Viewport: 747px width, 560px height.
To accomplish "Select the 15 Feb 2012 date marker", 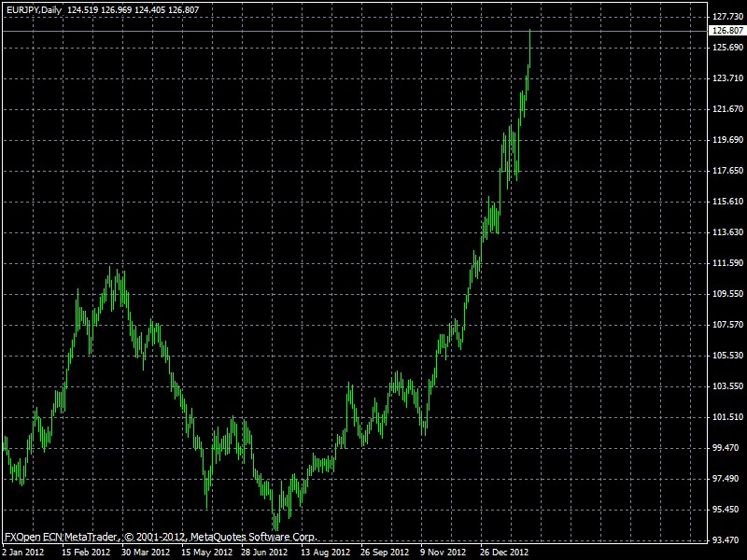I will coord(88,552).
